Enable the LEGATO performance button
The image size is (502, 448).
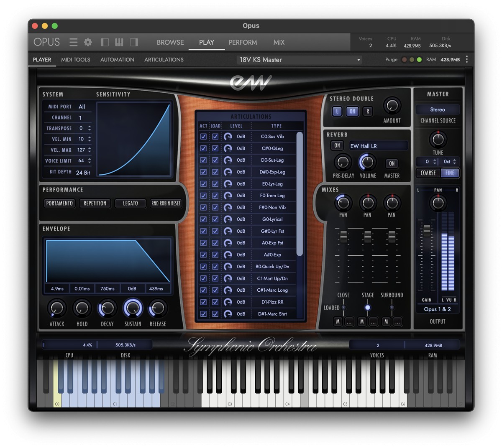(x=130, y=203)
